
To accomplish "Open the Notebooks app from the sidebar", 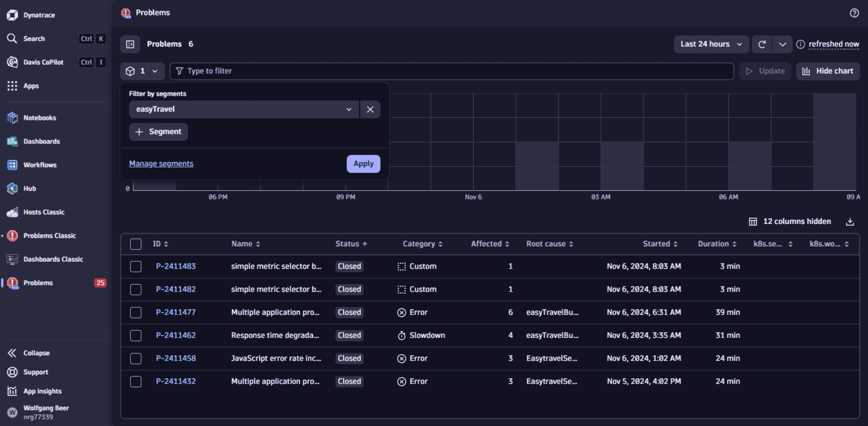I will click(x=38, y=117).
